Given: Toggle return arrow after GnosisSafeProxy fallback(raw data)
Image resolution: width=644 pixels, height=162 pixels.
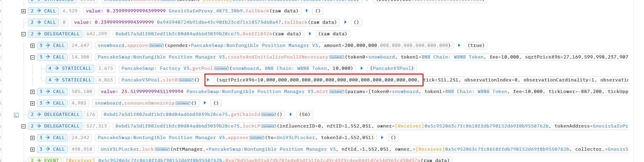Looking at the screenshot, I should click(307, 11).
